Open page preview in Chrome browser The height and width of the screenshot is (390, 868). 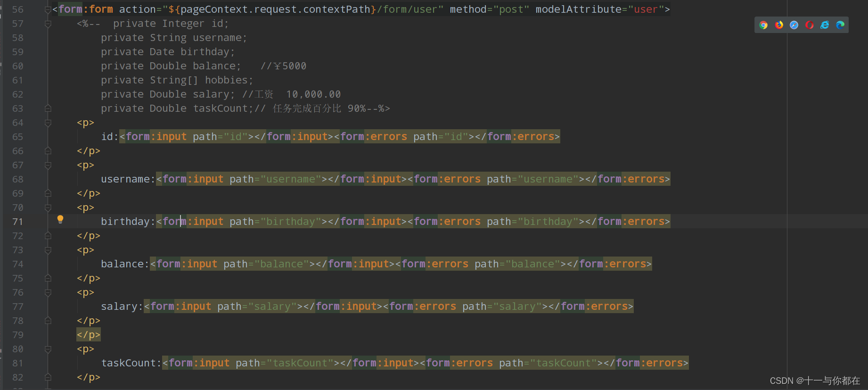[x=763, y=25]
